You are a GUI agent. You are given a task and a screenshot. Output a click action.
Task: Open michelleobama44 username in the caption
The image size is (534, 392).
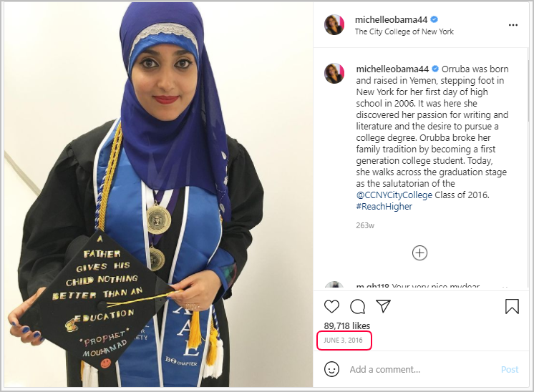[x=392, y=69]
